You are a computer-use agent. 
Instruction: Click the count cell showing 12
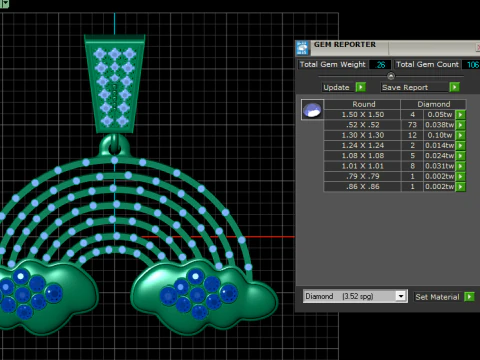(x=412, y=135)
